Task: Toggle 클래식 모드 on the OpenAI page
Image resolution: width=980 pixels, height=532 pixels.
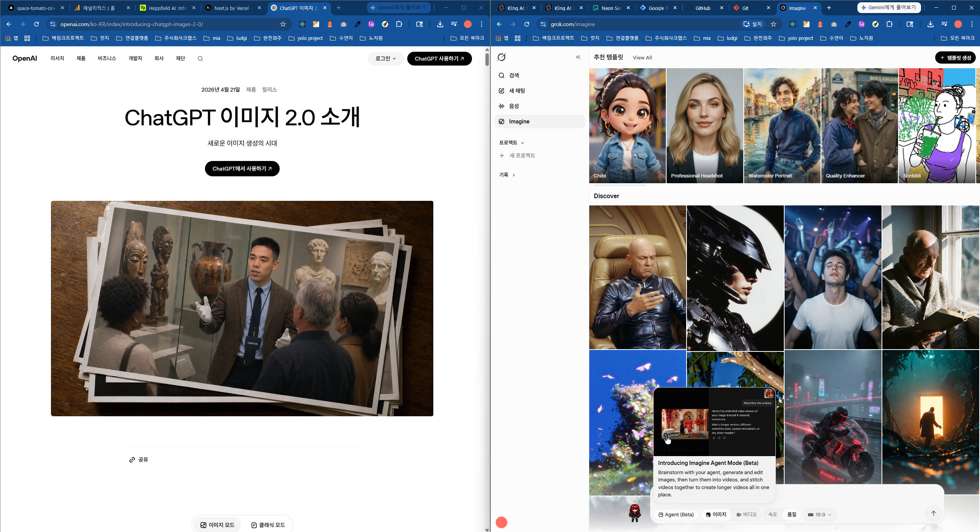Action: point(268,525)
